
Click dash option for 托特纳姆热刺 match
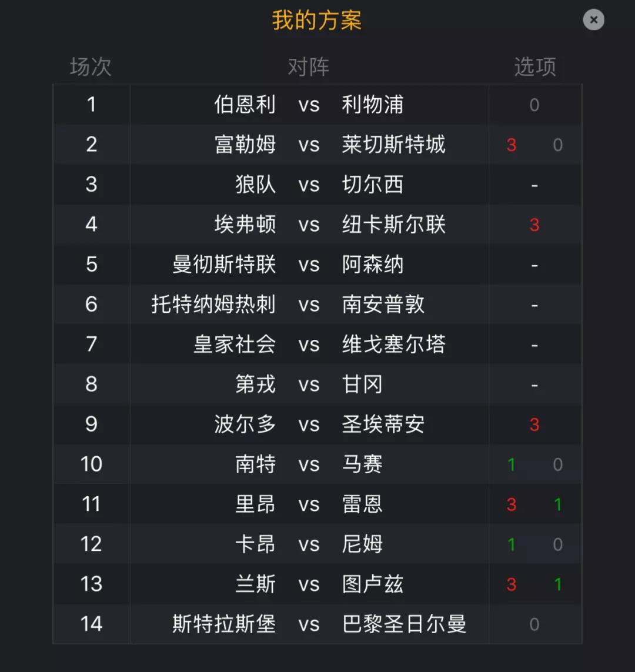[534, 306]
